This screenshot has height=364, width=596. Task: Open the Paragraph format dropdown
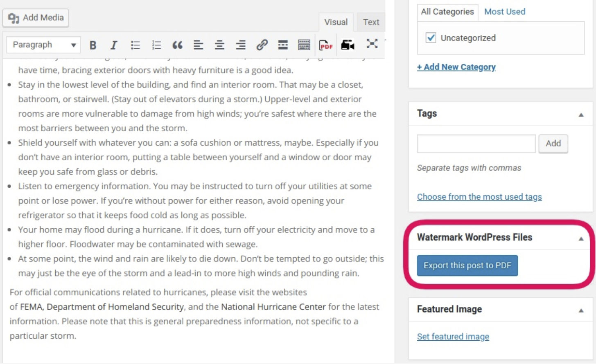[x=43, y=45]
